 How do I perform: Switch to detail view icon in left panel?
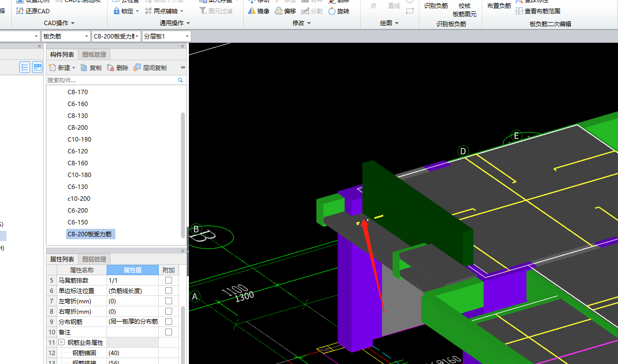coord(37,67)
